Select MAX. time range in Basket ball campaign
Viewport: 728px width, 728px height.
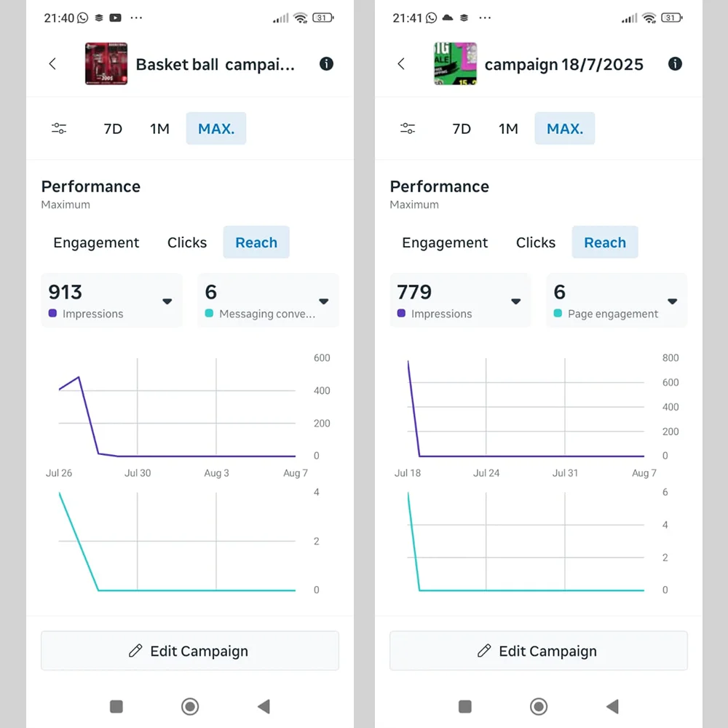(x=216, y=129)
